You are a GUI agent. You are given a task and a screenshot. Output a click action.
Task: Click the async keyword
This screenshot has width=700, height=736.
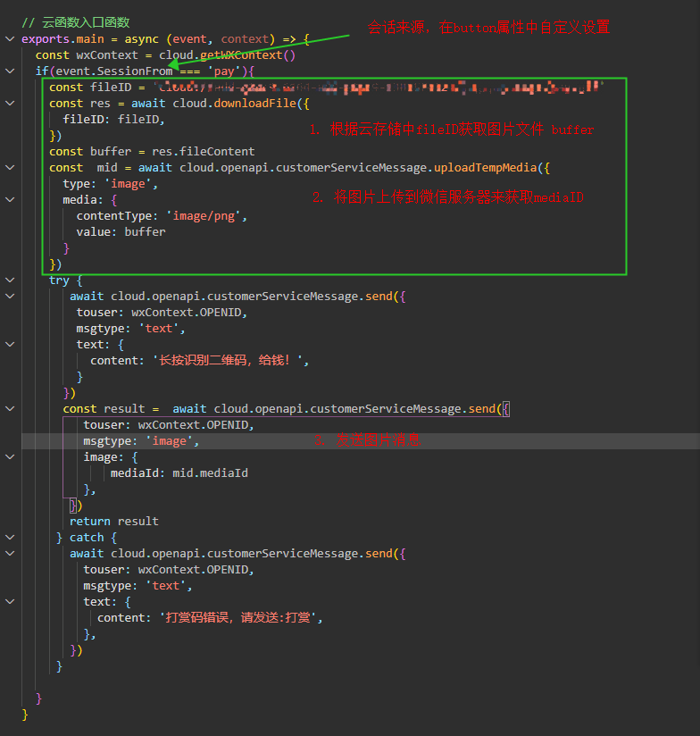tap(141, 39)
